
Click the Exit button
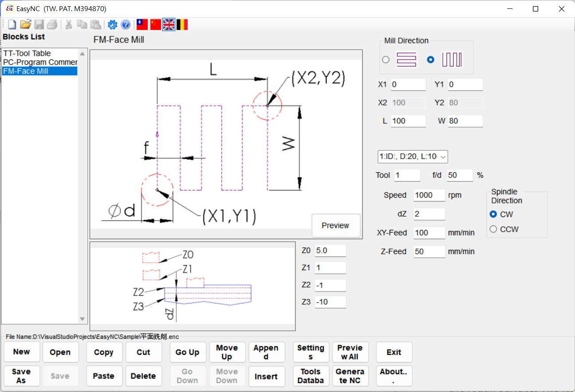click(x=394, y=352)
